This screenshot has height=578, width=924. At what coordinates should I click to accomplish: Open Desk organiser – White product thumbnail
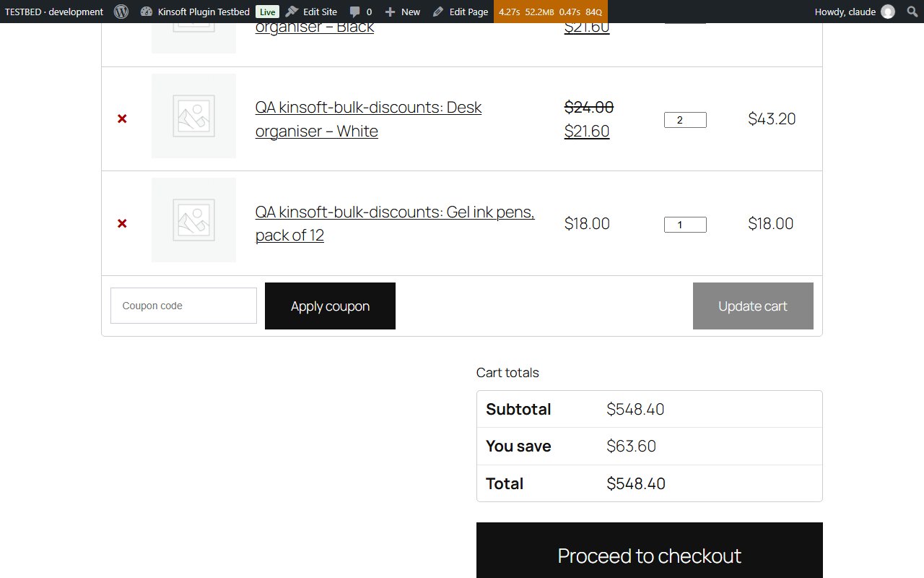(x=193, y=116)
